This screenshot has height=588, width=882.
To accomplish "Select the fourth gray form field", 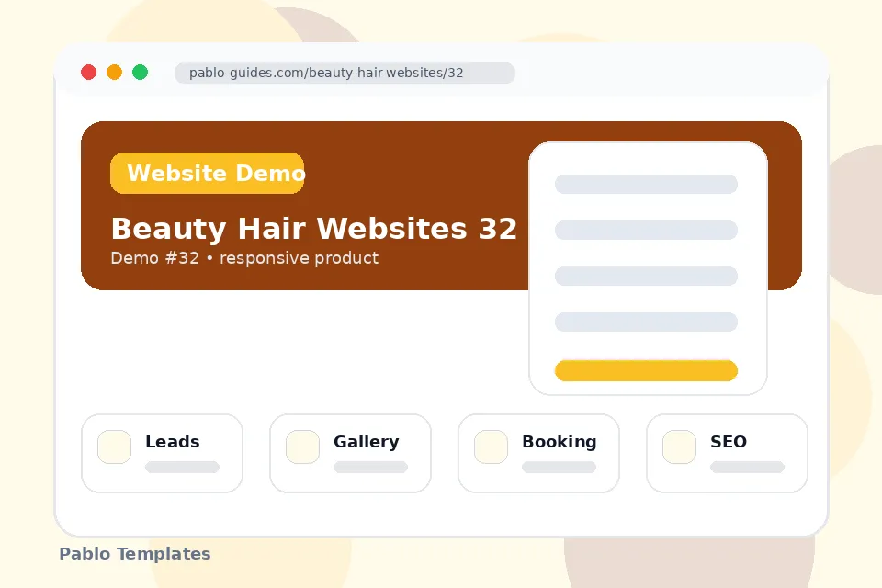I will click(x=646, y=322).
